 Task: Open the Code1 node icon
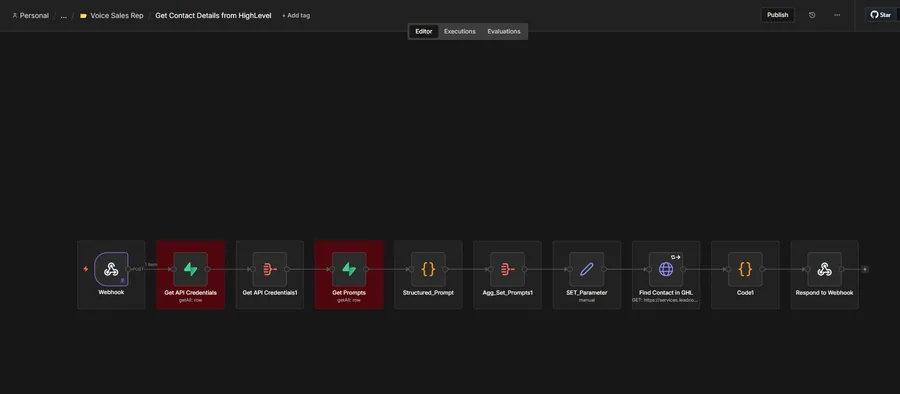tap(745, 269)
